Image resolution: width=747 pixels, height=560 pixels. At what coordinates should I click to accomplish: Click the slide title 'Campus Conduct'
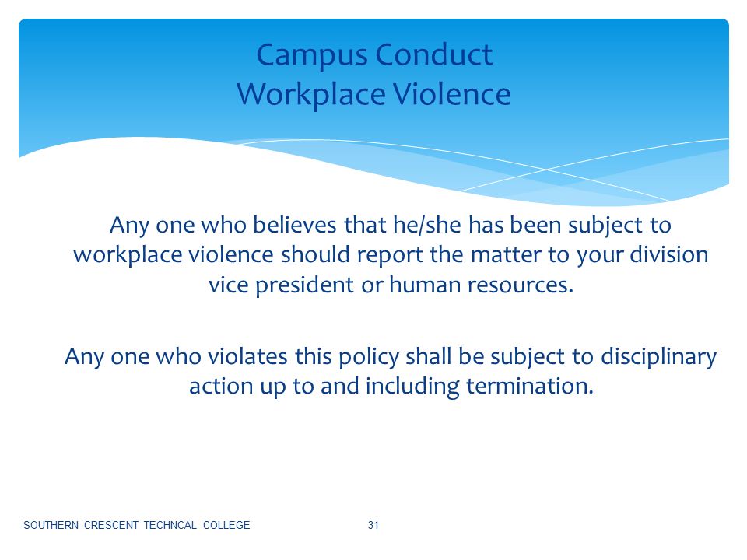click(374, 55)
